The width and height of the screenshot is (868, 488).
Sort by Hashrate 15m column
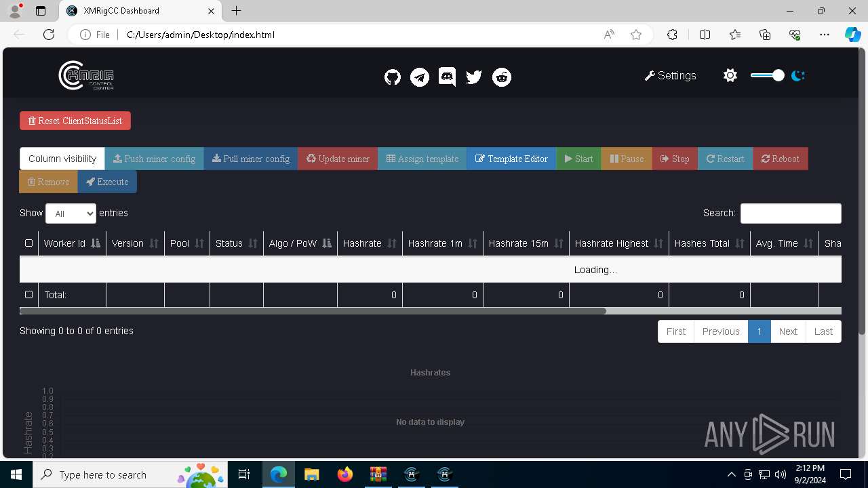(526, 243)
